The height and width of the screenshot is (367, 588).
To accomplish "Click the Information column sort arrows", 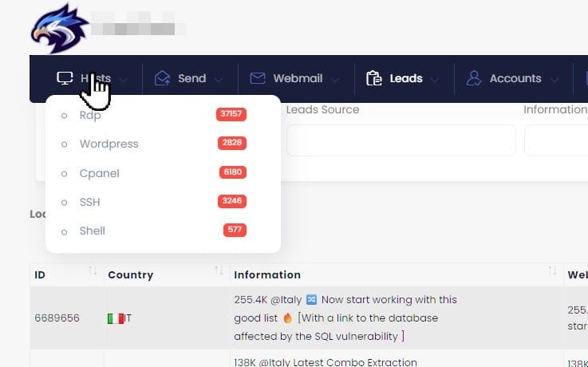I will pyautogui.click(x=552, y=273).
